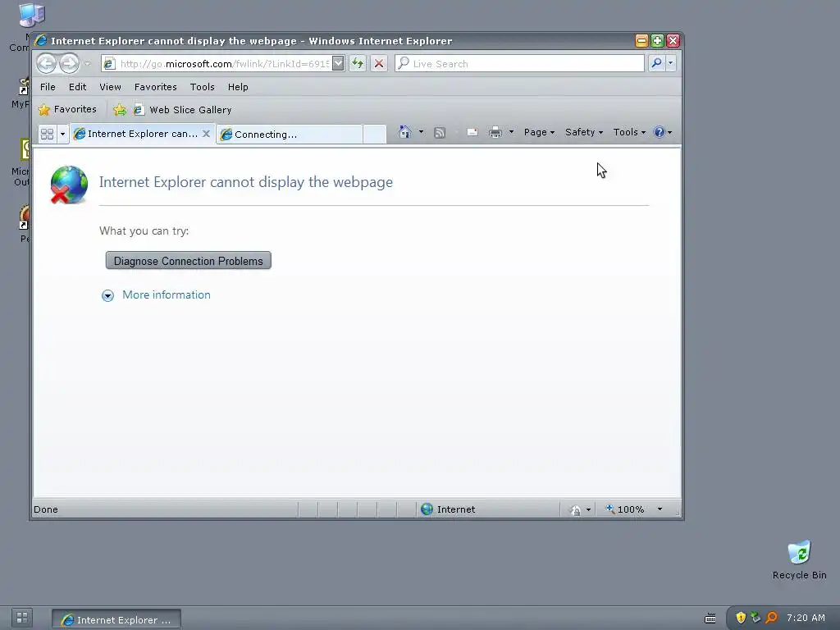Add page to Favorites bar icon

[x=120, y=110]
